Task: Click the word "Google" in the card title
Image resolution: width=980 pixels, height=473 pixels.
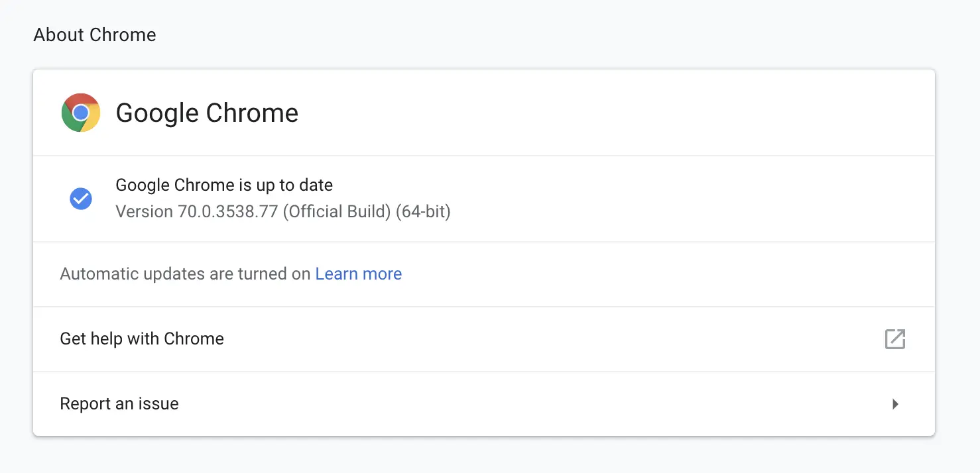Action: [x=158, y=113]
